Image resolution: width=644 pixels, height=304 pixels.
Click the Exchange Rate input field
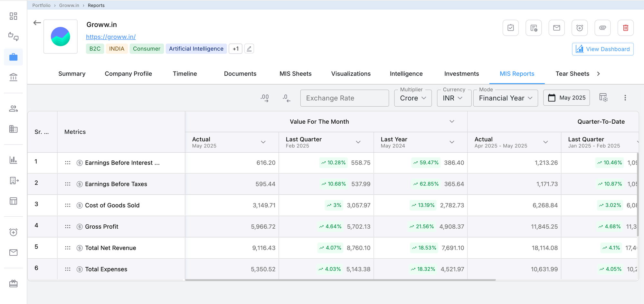tap(345, 98)
